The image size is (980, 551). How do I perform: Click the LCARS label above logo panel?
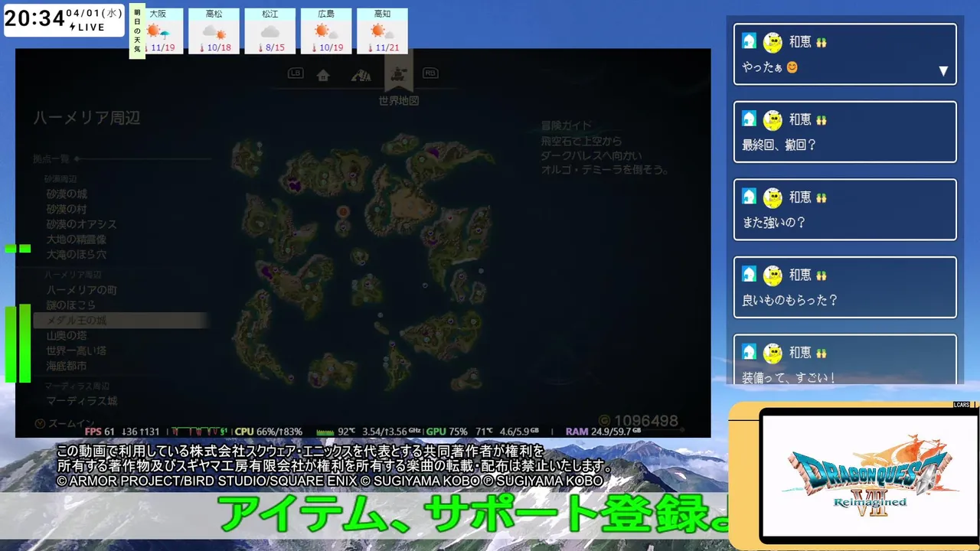(x=962, y=404)
